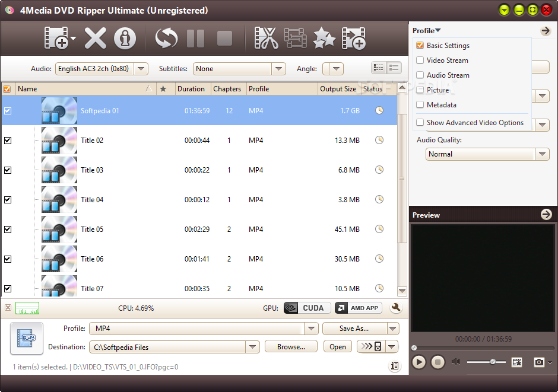Enable the Video Stream checkbox
This screenshot has height=392, width=558.
coord(420,60)
